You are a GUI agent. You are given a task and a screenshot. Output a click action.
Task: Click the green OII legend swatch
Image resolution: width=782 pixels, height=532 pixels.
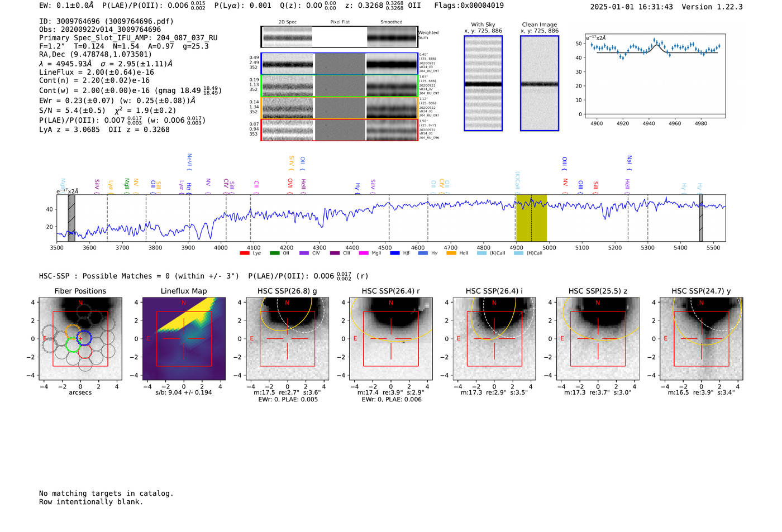click(x=274, y=253)
